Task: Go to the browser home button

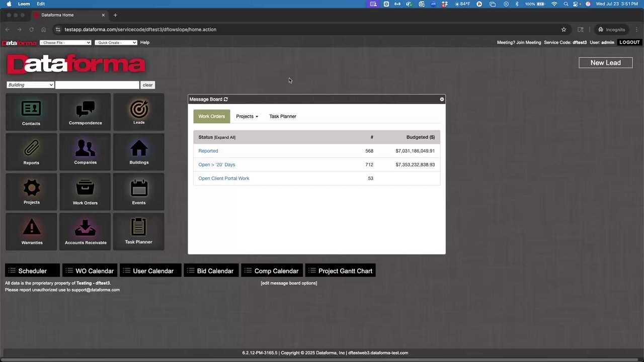Action: point(43,30)
